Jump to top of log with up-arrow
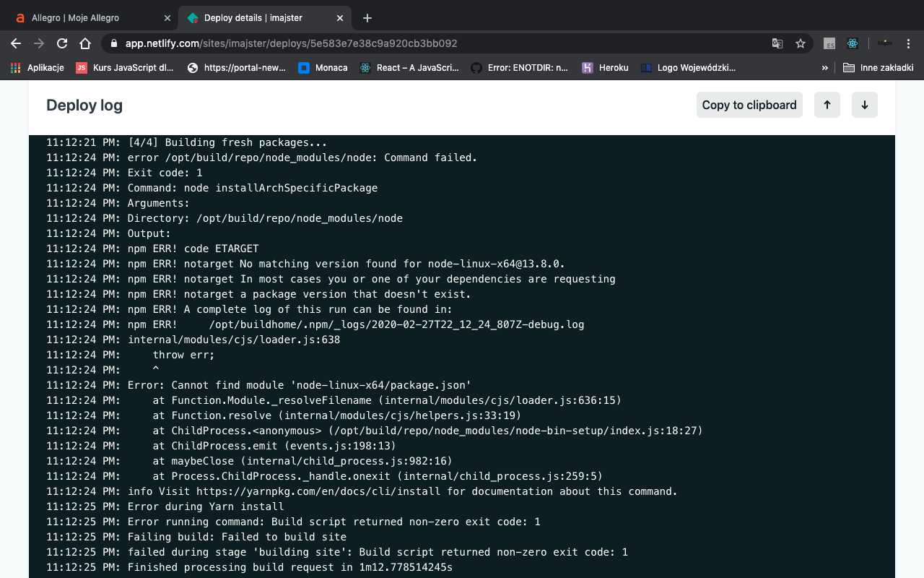This screenshot has width=924, height=578. pos(827,105)
